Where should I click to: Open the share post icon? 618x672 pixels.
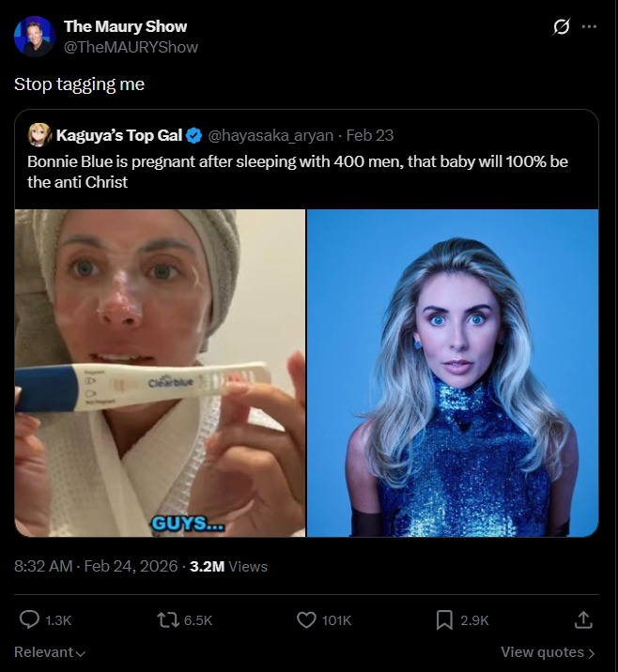click(582, 619)
